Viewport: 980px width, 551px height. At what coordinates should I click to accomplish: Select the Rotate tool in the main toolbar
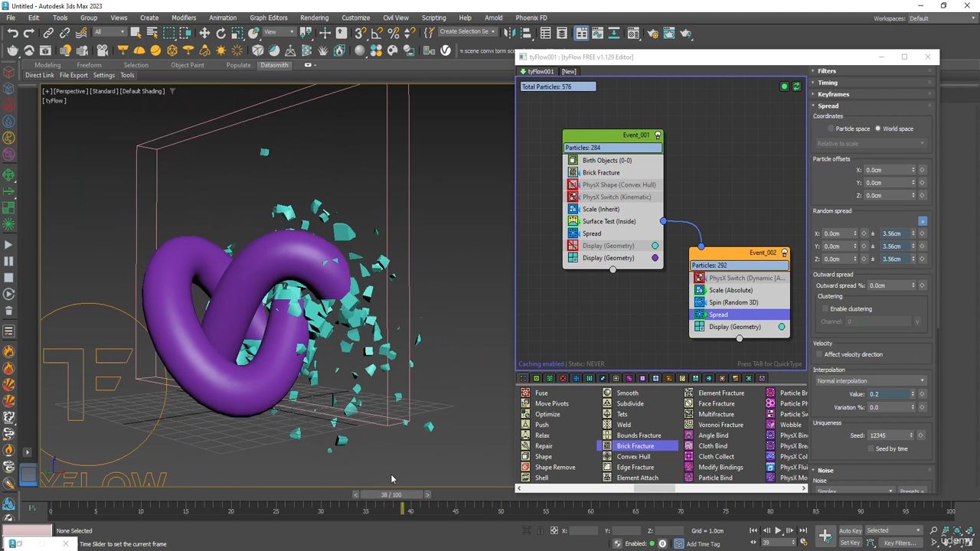click(221, 33)
